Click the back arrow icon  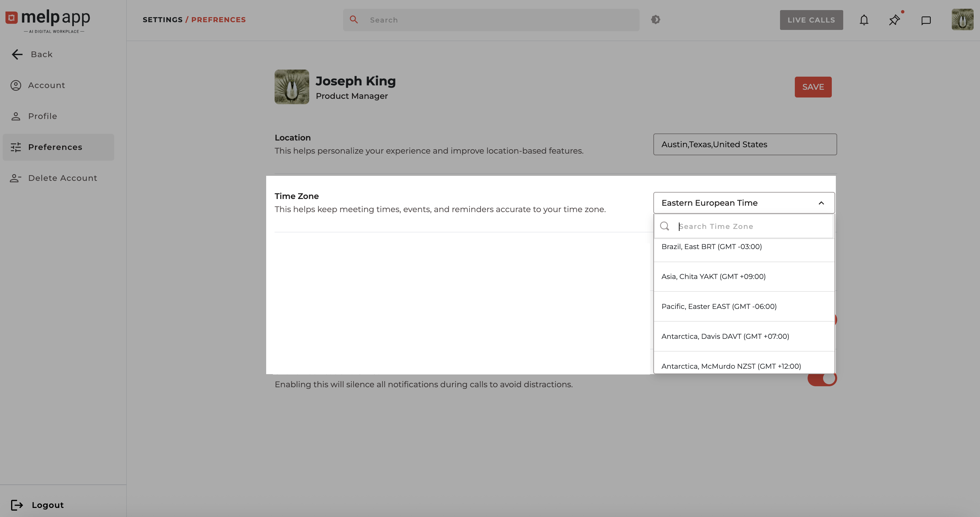[x=17, y=54]
